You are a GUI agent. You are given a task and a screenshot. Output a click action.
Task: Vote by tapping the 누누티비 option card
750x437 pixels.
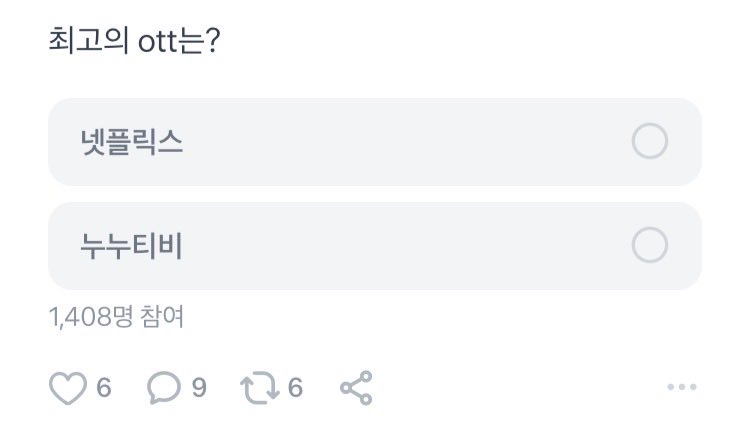[x=375, y=245]
